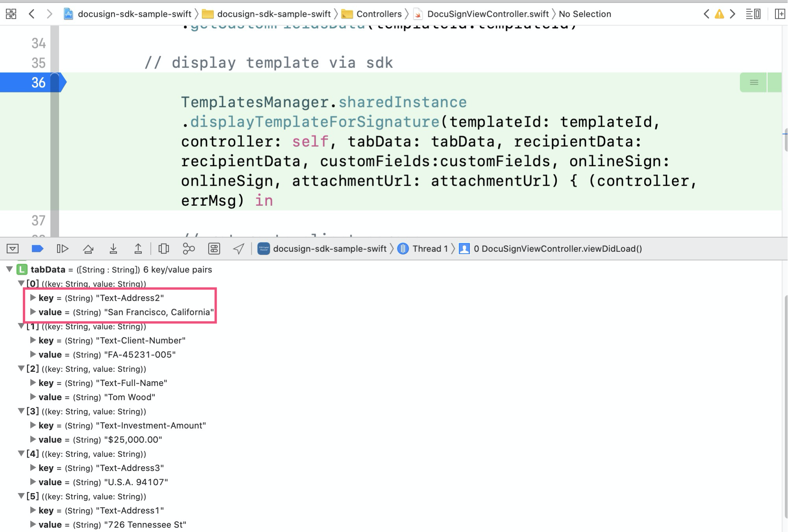The height and width of the screenshot is (532, 788).
Task: Continue program execution
Action: pyautogui.click(x=63, y=249)
